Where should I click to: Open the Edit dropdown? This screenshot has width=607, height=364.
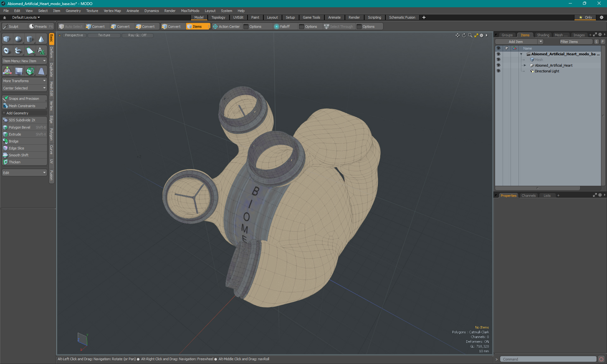24,173
